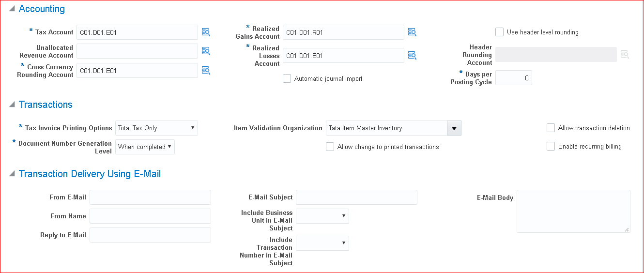Click search icon for Unallocated Revenue Account
The image size is (644, 273).
[x=206, y=51]
